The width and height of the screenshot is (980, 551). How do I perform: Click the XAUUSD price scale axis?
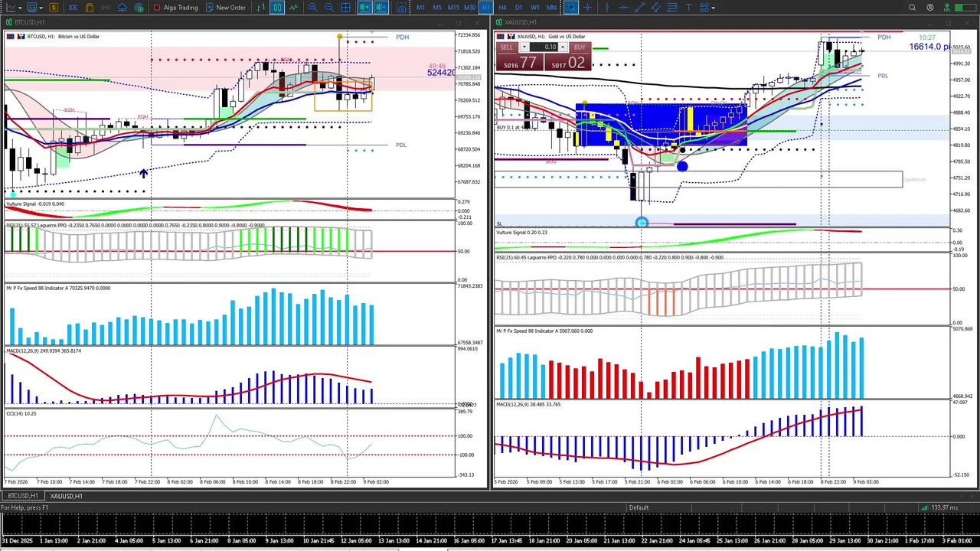[963, 130]
